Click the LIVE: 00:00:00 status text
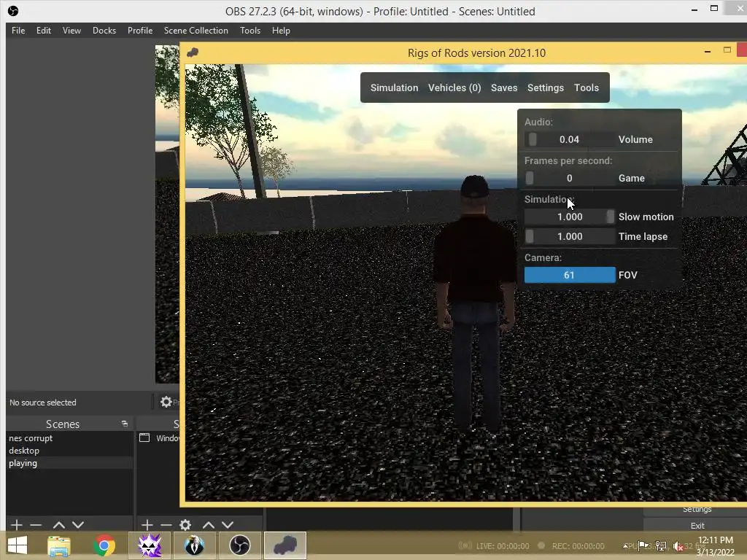The width and height of the screenshot is (747, 560). 503,545
